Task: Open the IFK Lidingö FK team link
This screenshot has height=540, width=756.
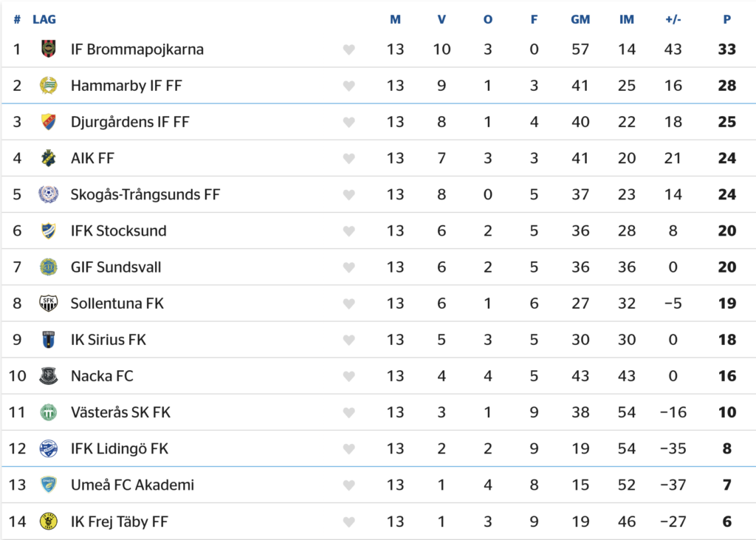Action: 120,448
